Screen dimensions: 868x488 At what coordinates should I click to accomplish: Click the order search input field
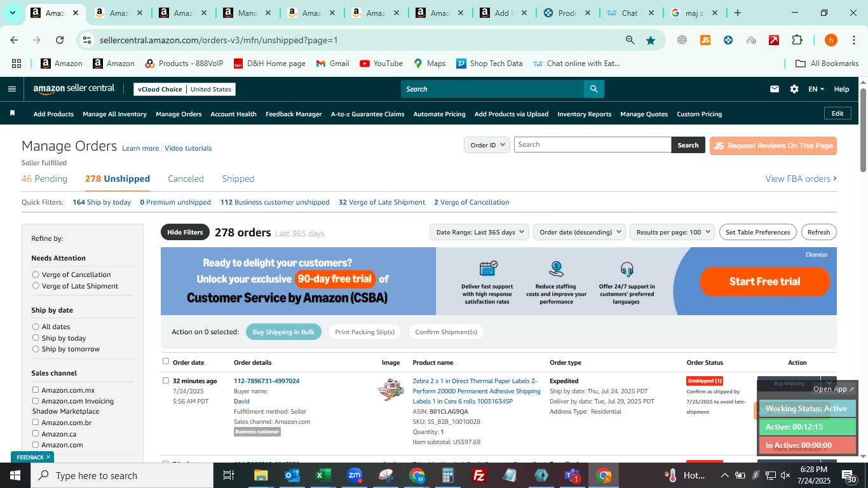(x=592, y=145)
